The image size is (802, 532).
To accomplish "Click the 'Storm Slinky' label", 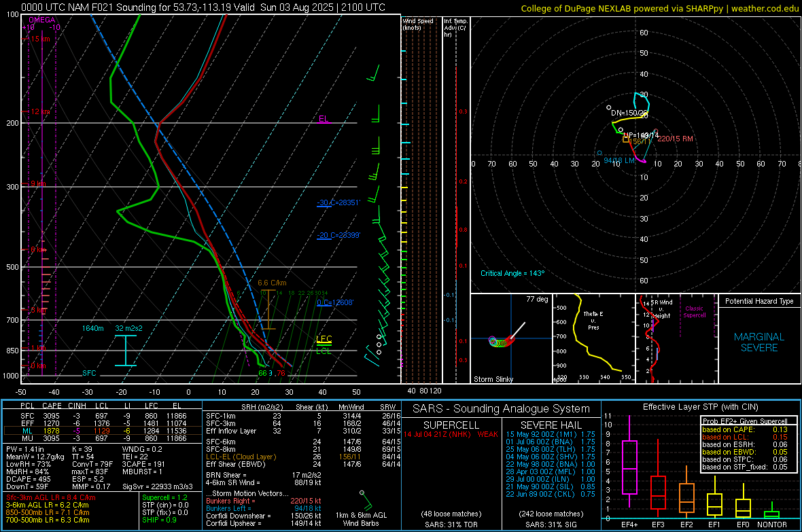I will pyautogui.click(x=493, y=379).
